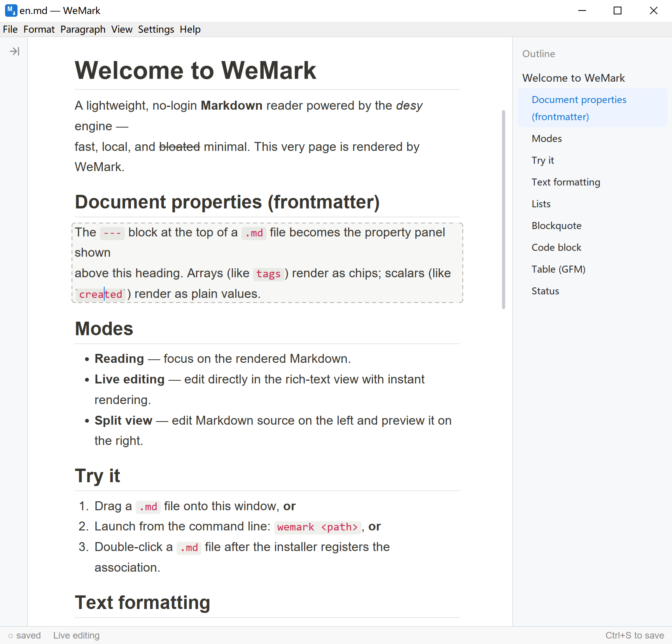The image size is (672, 644).
Task: Click the Try it heading in document
Action: (x=97, y=476)
